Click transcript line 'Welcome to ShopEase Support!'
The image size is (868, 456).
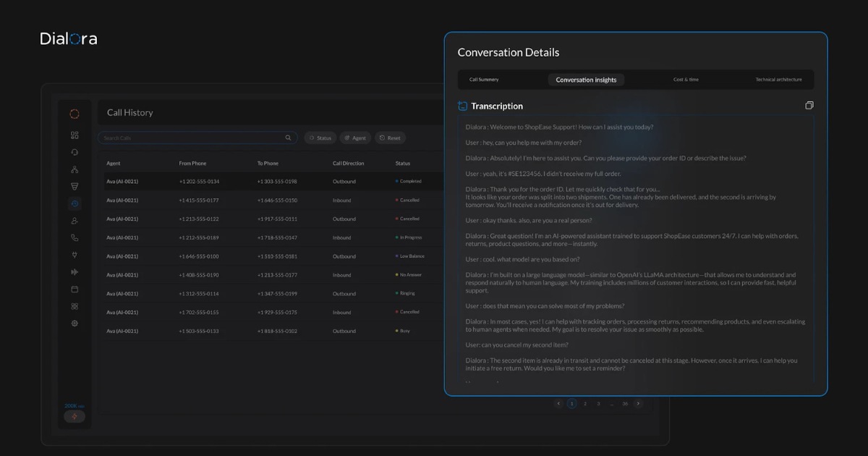(x=559, y=127)
